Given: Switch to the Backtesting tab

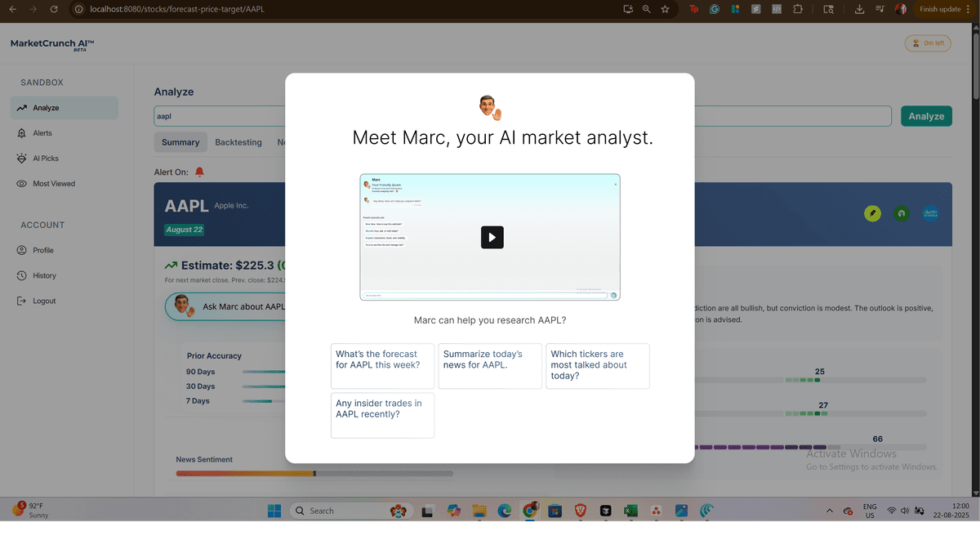Looking at the screenshot, I should click(238, 141).
